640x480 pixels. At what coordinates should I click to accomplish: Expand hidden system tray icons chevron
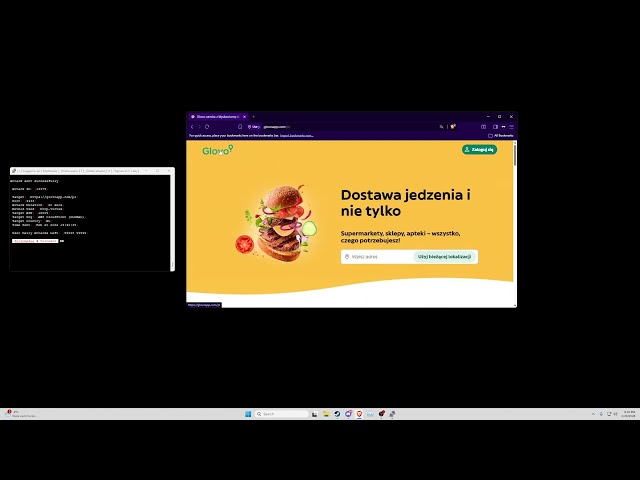592,413
